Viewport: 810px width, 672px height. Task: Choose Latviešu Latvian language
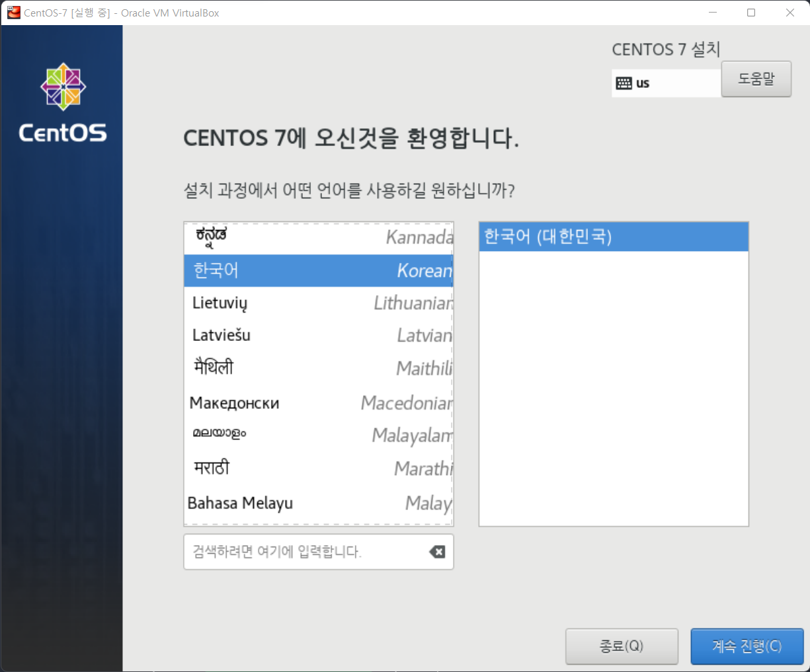(319, 336)
